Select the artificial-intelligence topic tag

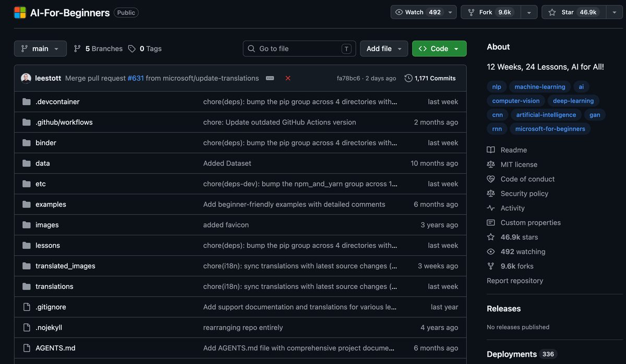tap(546, 115)
